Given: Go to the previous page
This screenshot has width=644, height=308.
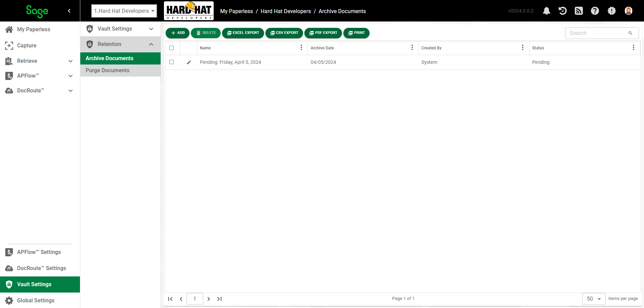Looking at the screenshot, I should [181, 299].
